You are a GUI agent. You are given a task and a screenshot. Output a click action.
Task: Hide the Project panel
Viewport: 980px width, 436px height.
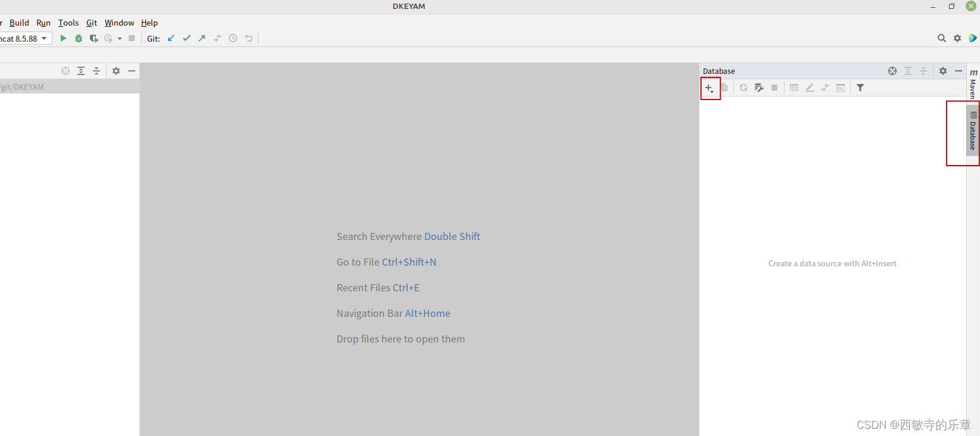132,71
